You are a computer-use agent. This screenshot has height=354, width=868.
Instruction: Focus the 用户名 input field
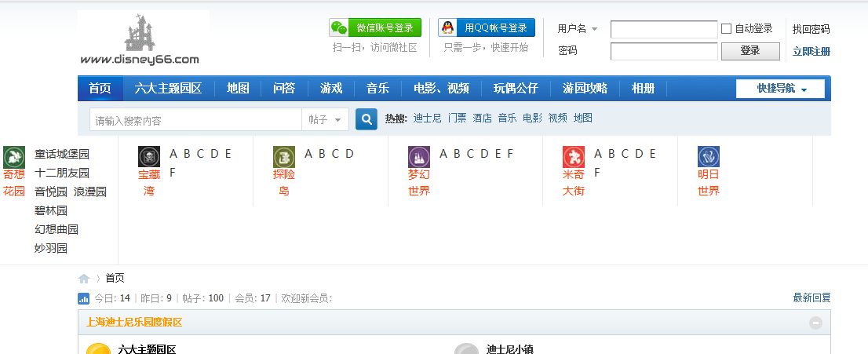[x=664, y=29]
